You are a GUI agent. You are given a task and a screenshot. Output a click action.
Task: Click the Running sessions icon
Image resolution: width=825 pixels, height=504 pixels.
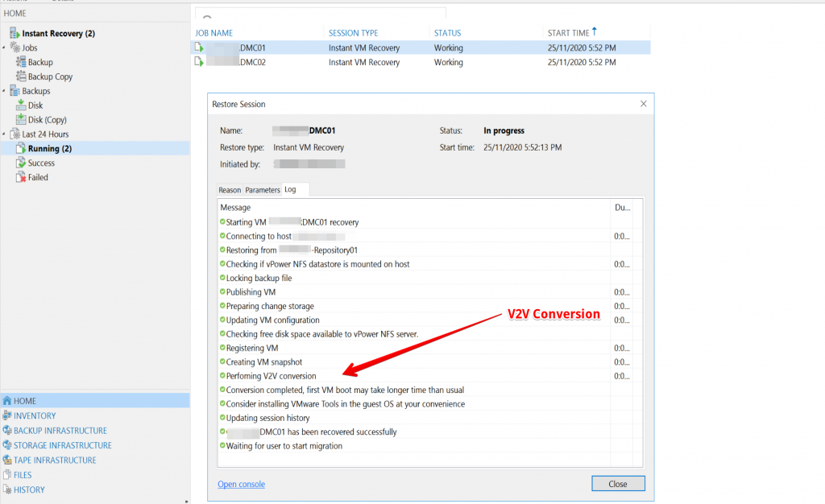[21, 148]
